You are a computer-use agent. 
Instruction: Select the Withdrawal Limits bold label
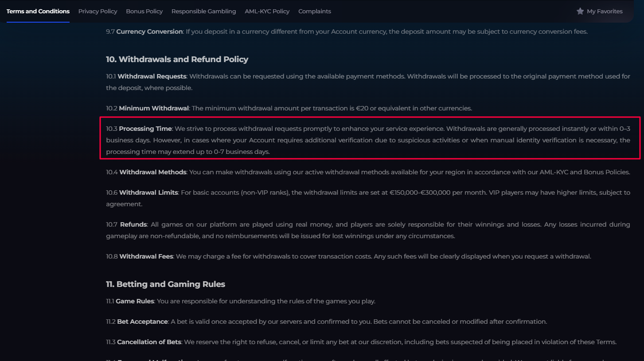tap(148, 193)
